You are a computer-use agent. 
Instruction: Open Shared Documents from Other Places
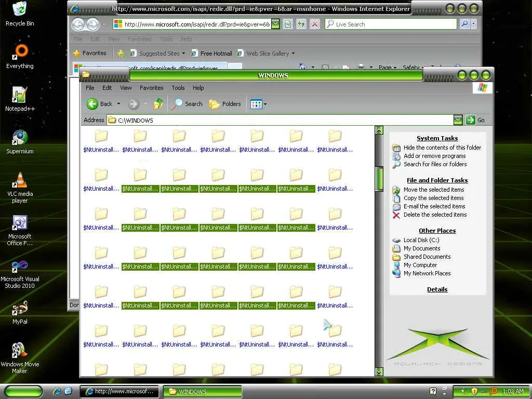[427, 257]
